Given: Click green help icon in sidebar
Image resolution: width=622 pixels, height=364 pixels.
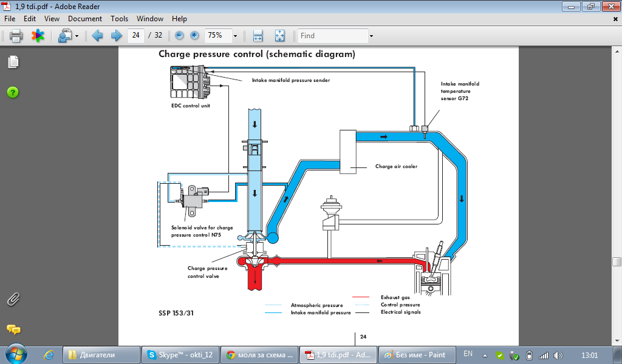Looking at the screenshot, I should [x=13, y=92].
